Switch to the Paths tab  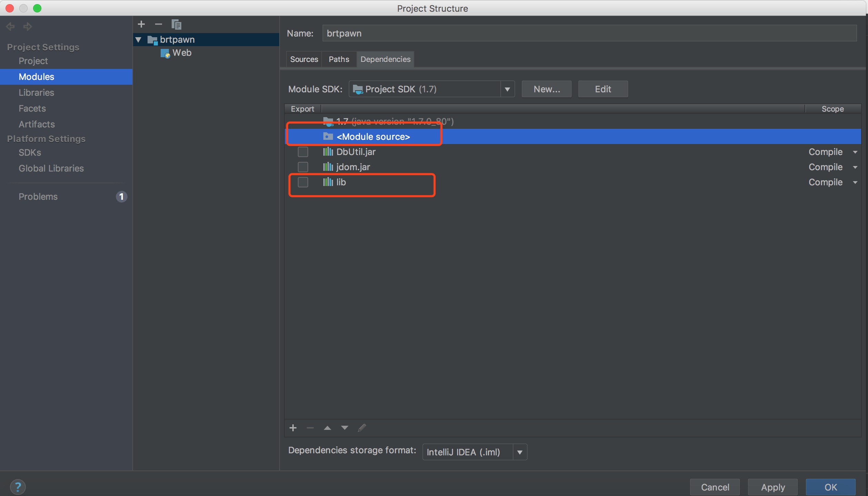tap(339, 59)
